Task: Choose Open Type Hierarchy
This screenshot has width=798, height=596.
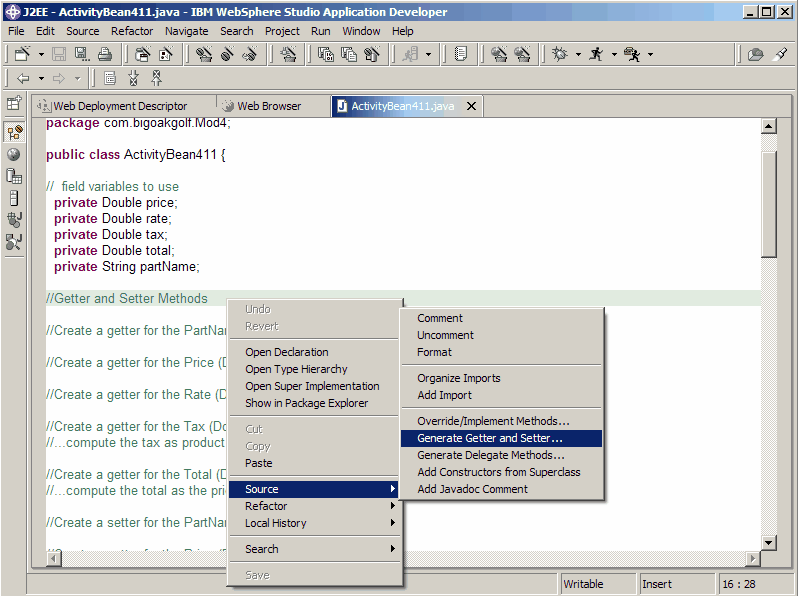Action: click(314, 369)
